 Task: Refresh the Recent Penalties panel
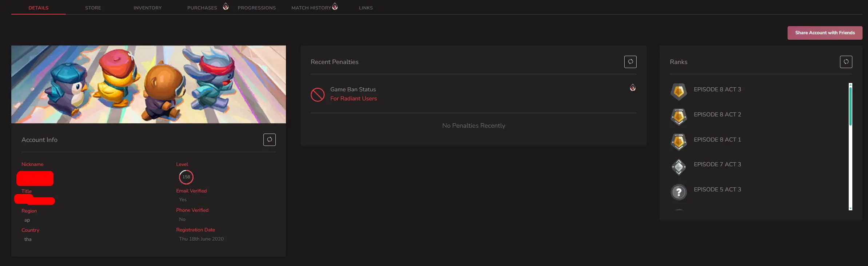point(630,62)
